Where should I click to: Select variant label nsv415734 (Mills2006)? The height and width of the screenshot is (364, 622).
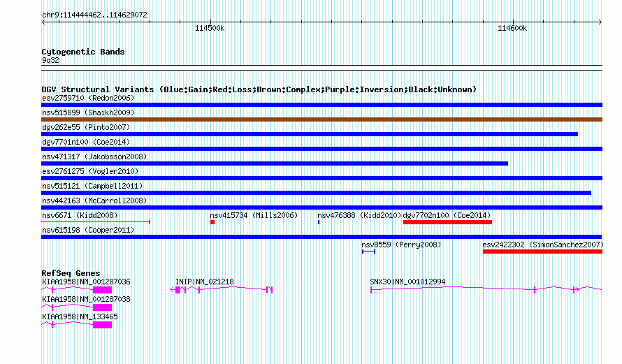(x=254, y=215)
